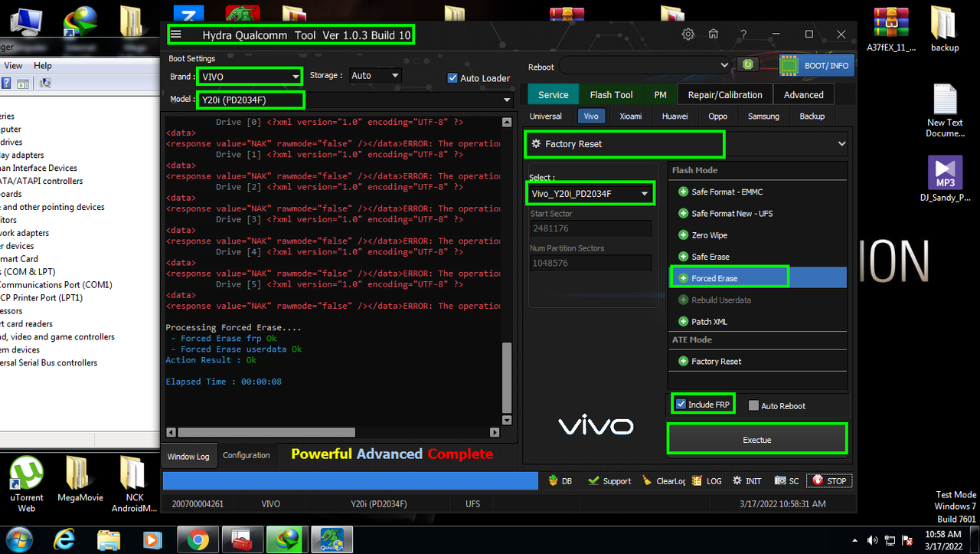Viewport: 980px width, 554px height.
Task: Select the Patch XML option
Action: (x=758, y=321)
